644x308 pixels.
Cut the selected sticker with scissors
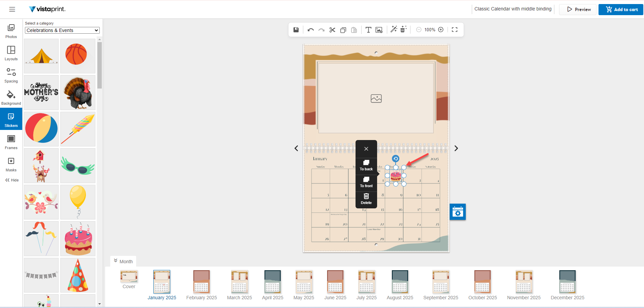(x=332, y=30)
